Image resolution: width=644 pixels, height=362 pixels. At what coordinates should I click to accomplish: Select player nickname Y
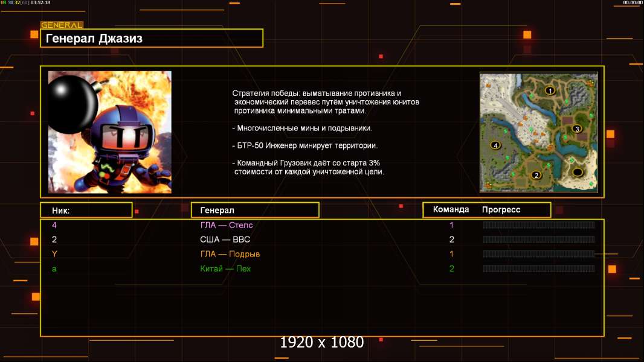click(x=54, y=254)
